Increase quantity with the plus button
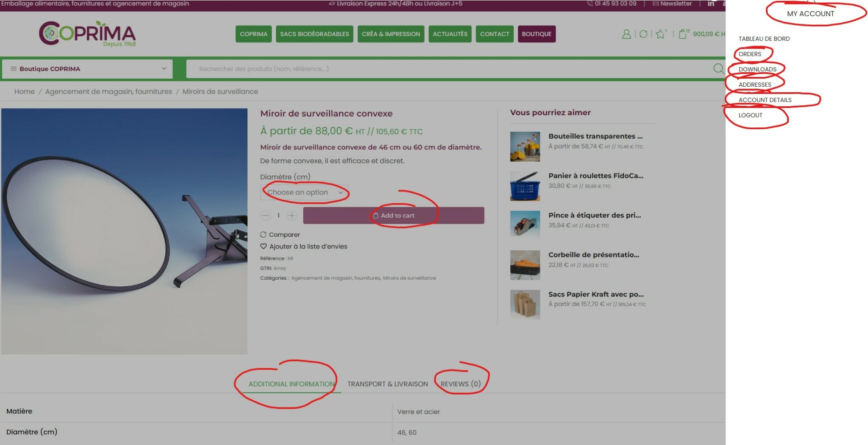The height and width of the screenshot is (445, 868). click(292, 215)
